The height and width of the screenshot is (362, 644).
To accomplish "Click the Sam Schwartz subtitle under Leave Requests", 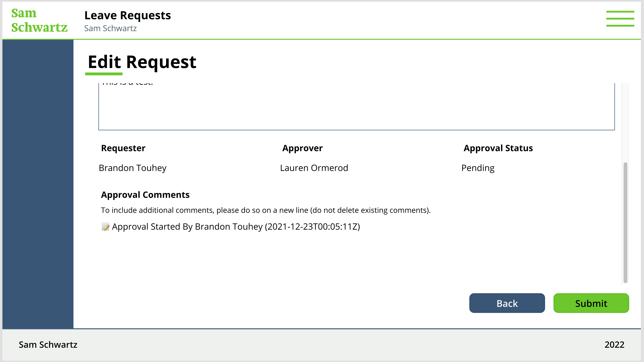I will tap(110, 29).
